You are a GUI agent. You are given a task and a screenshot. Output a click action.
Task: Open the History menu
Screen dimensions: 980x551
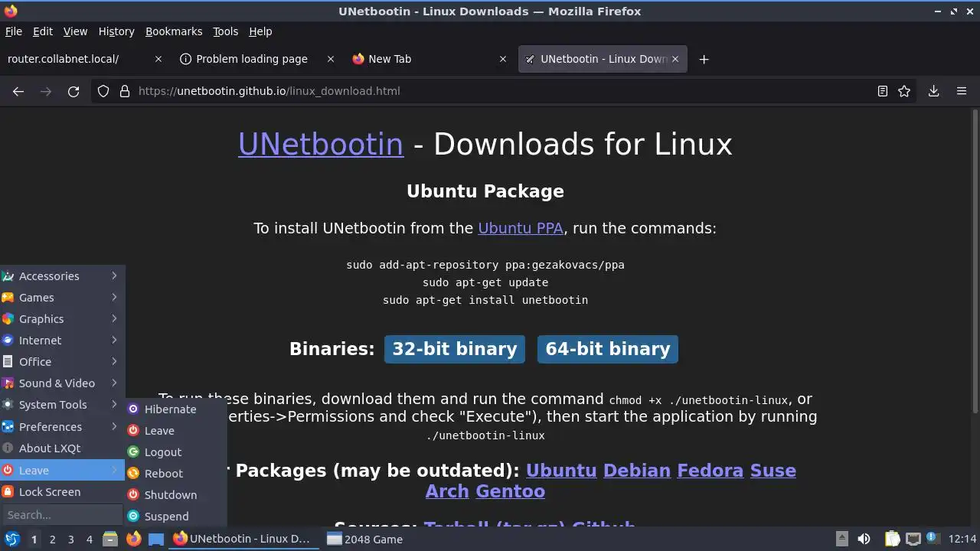[116, 31]
